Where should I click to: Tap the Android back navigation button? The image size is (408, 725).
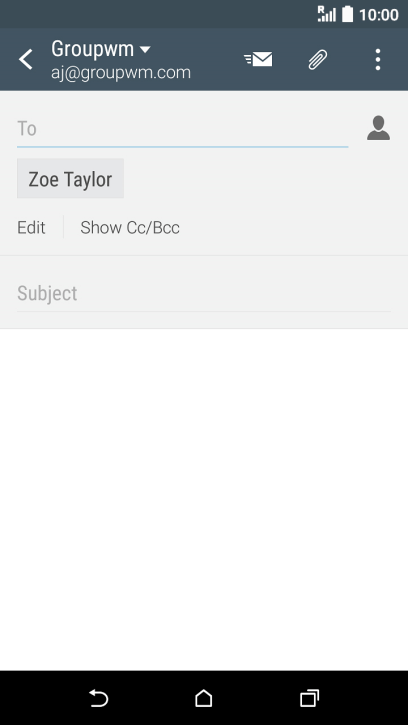pyautogui.click(x=99, y=698)
